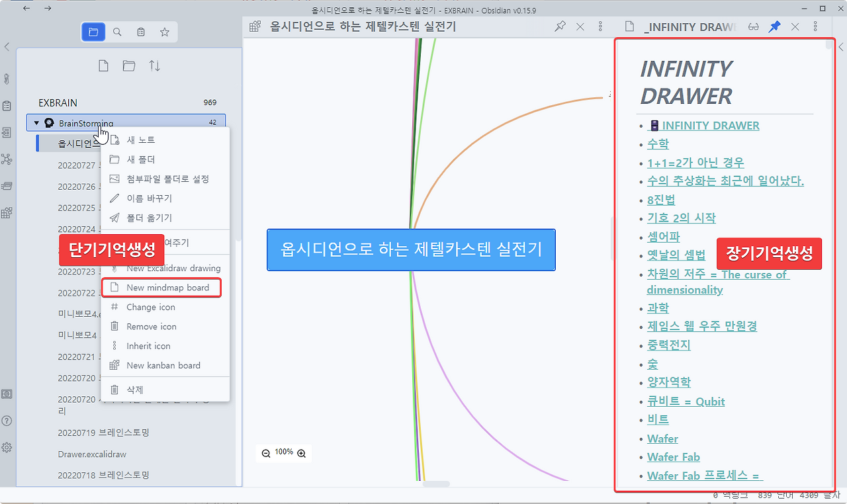Screen dimensions: 847x504
Task: Go back with the left arrow in title bar
Action: point(26,9)
